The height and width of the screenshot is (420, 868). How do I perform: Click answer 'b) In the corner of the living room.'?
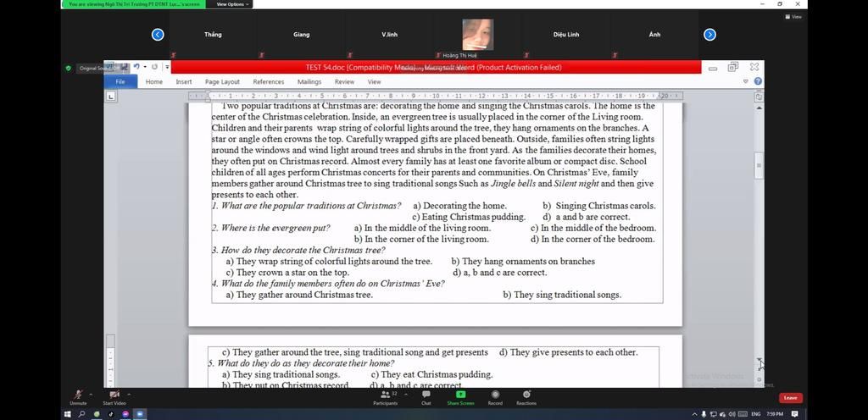(421, 239)
